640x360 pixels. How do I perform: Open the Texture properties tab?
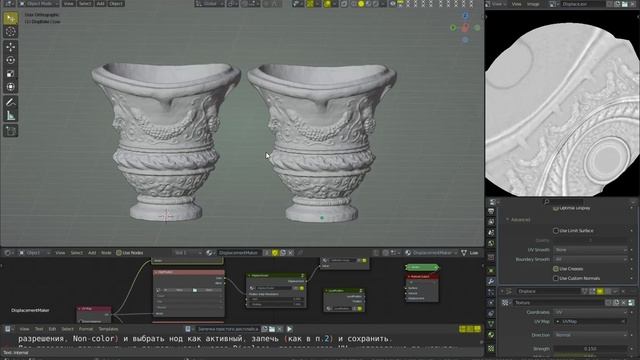click(491, 348)
